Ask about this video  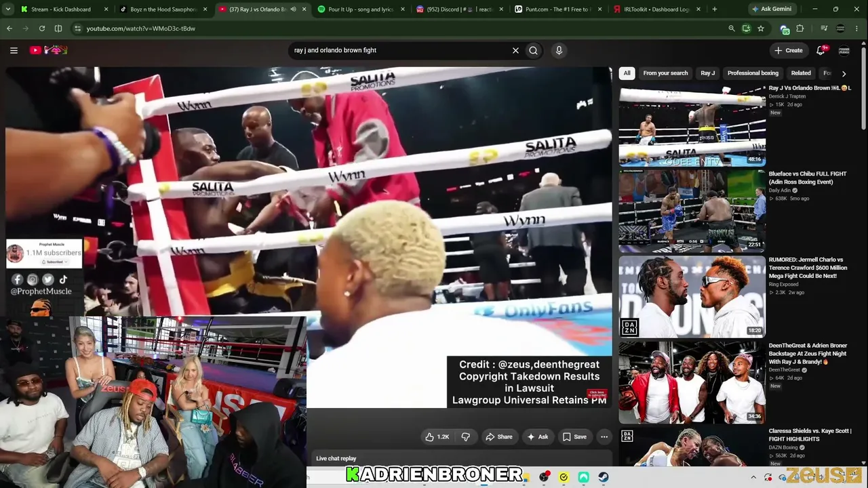[538, 437]
